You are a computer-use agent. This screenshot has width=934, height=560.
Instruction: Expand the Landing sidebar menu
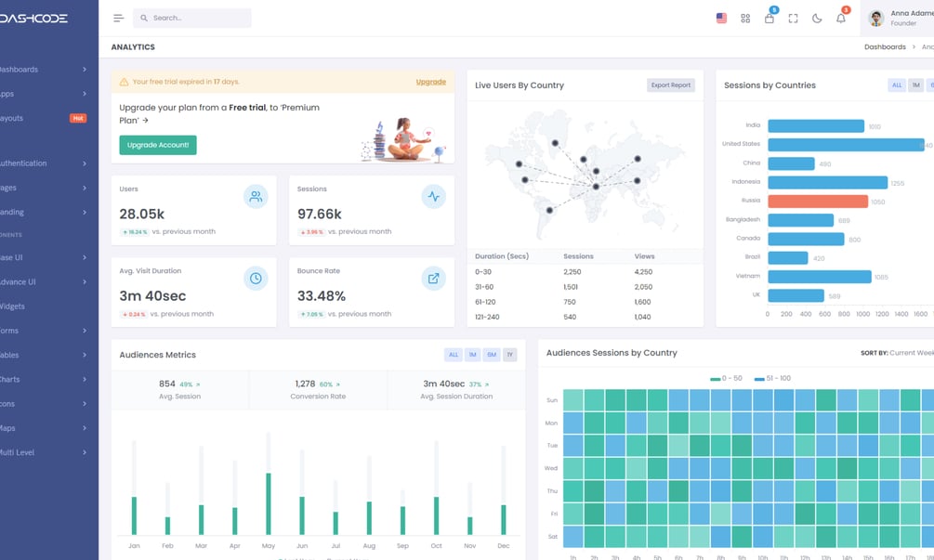coord(43,213)
